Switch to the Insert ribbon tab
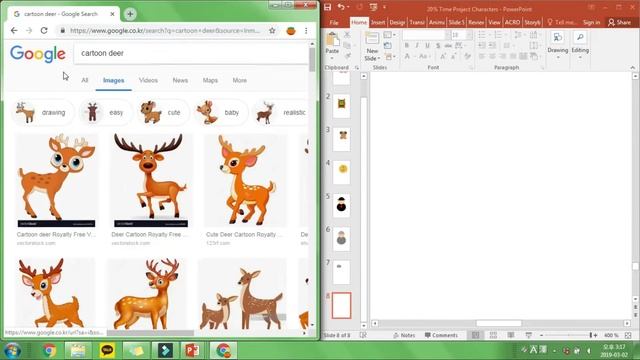 378,22
